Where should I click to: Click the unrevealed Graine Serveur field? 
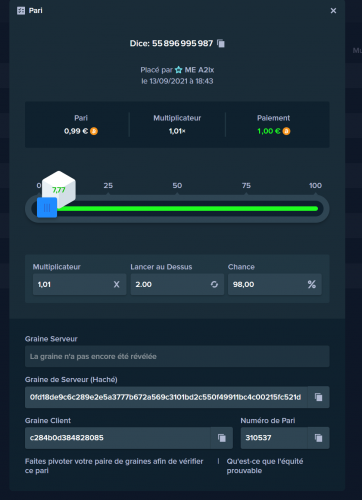tap(177, 356)
